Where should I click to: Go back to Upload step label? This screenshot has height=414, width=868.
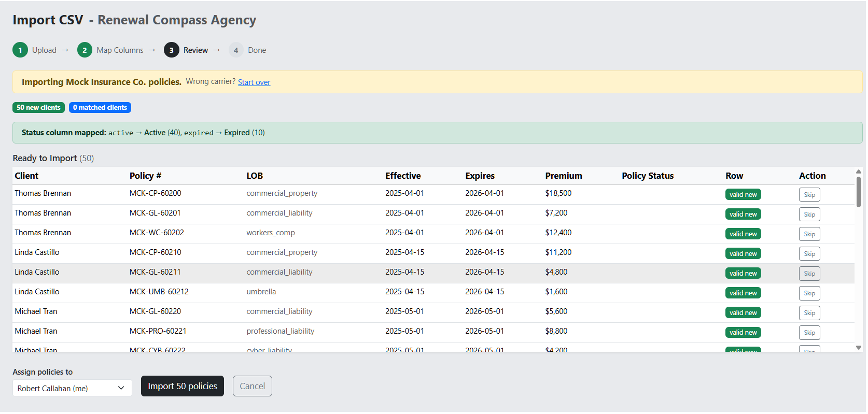tap(44, 50)
